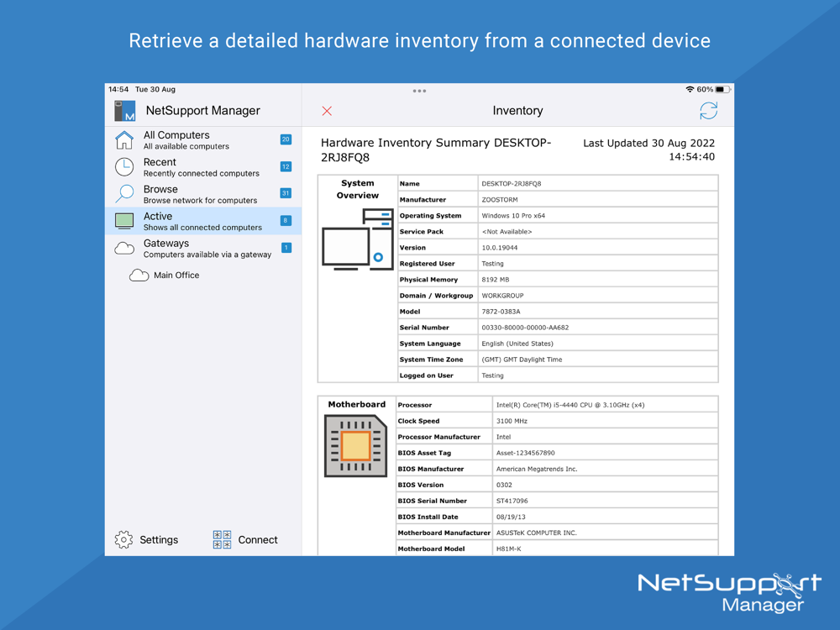The width and height of the screenshot is (840, 630).
Task: Click the Asset-1234567890 BIOS asset tag
Action: (x=525, y=454)
